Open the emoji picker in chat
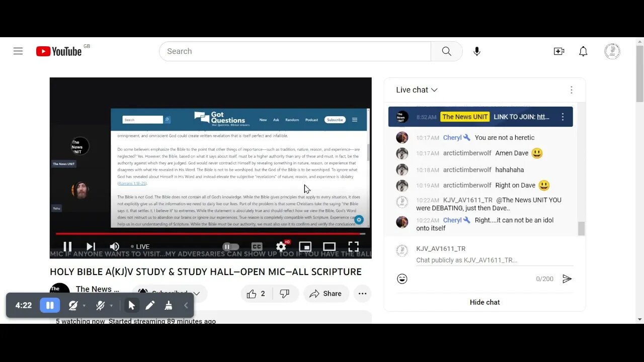The width and height of the screenshot is (644, 362). point(402,279)
